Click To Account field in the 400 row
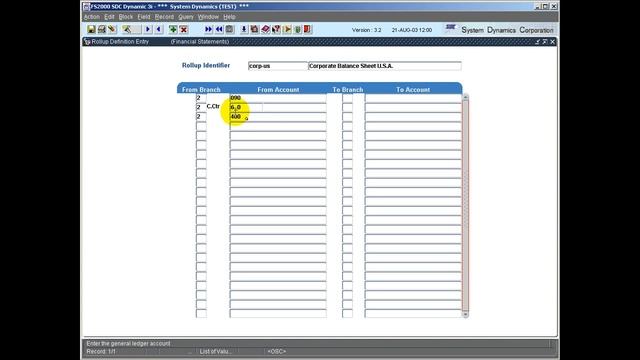The width and height of the screenshot is (640, 360). (x=413, y=117)
